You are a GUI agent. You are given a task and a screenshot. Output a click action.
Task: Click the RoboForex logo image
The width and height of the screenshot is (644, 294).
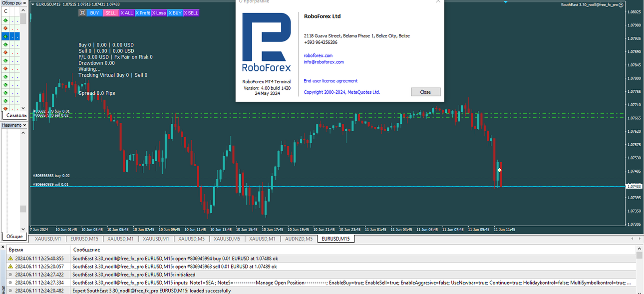point(267,43)
